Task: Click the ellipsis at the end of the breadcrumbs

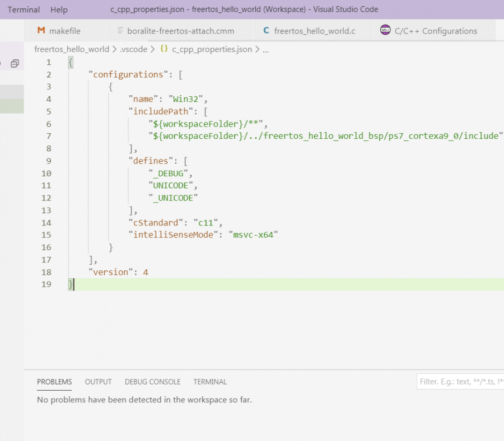Action: pyautogui.click(x=265, y=49)
